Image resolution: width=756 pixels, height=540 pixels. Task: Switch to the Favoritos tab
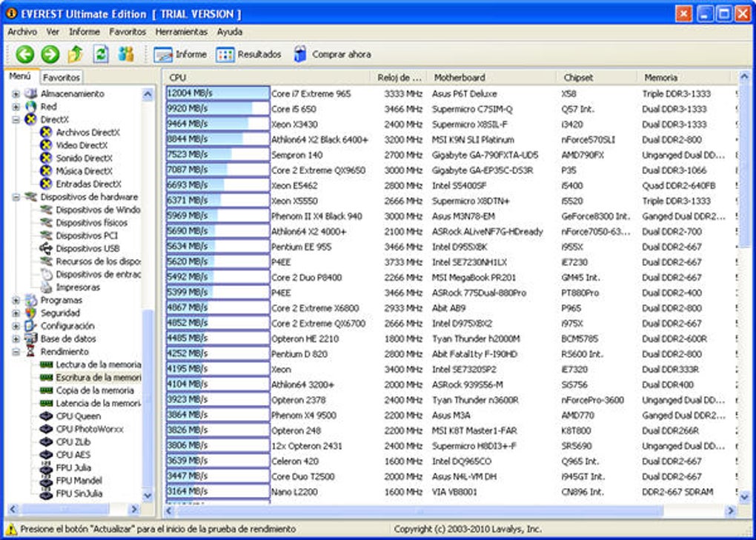[x=61, y=77]
